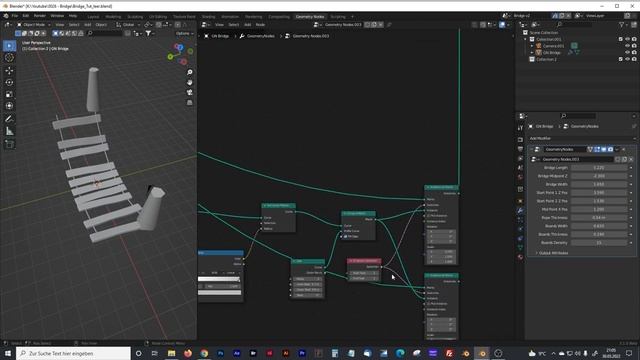This screenshot has height=360, width=640.
Task: Open the Add Modifier dropdown
Action: [x=582, y=138]
